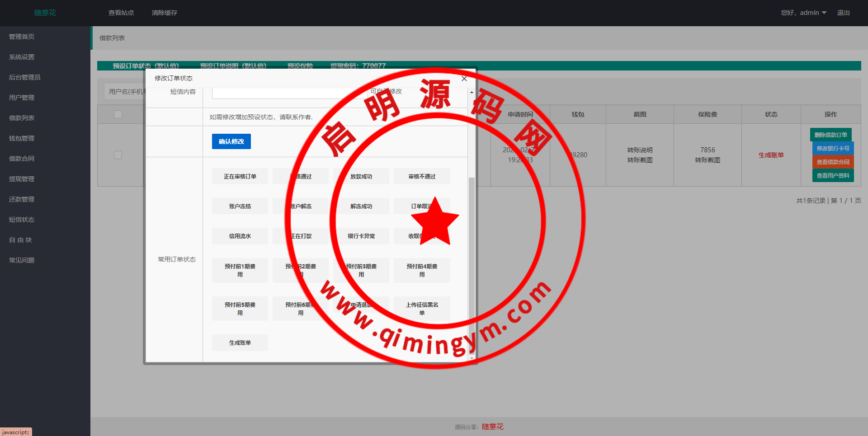Open 修改银行卡号 for the order
Screen dimensions: 868x436
point(832,148)
